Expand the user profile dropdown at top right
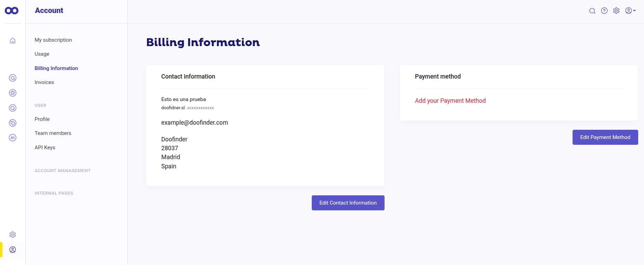Image resolution: width=644 pixels, height=265 pixels. (630, 11)
